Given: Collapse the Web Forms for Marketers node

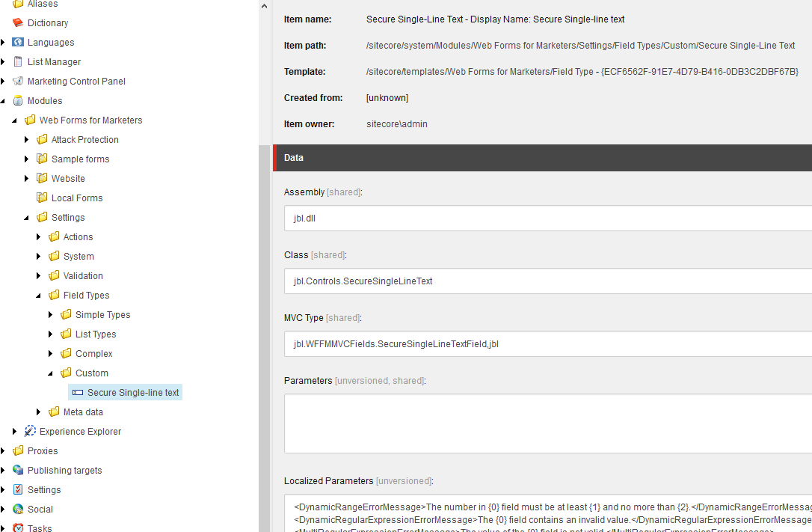Looking at the screenshot, I should (x=14, y=120).
